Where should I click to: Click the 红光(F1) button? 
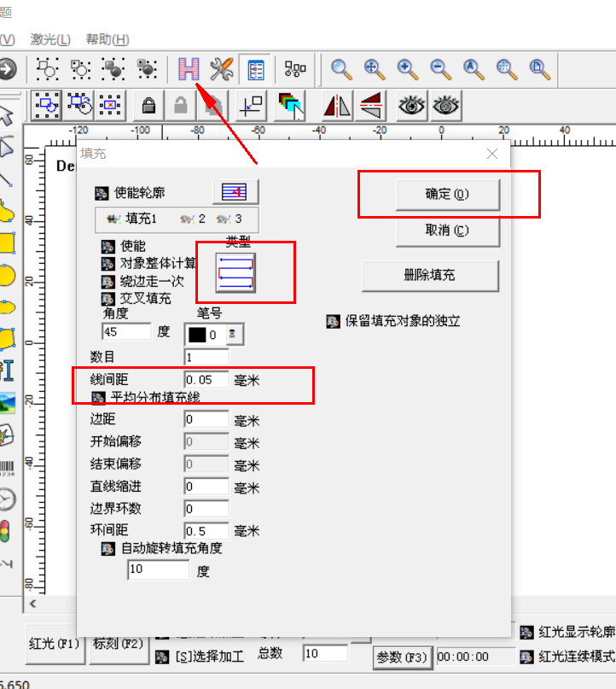[55, 644]
